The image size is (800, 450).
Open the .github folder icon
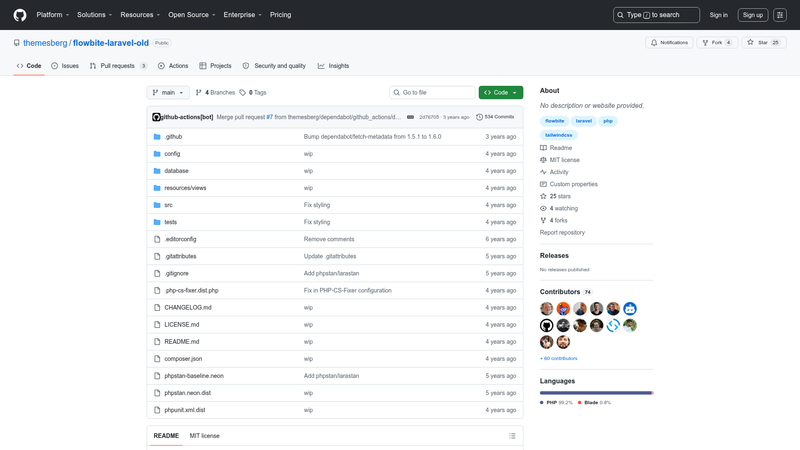coord(157,137)
